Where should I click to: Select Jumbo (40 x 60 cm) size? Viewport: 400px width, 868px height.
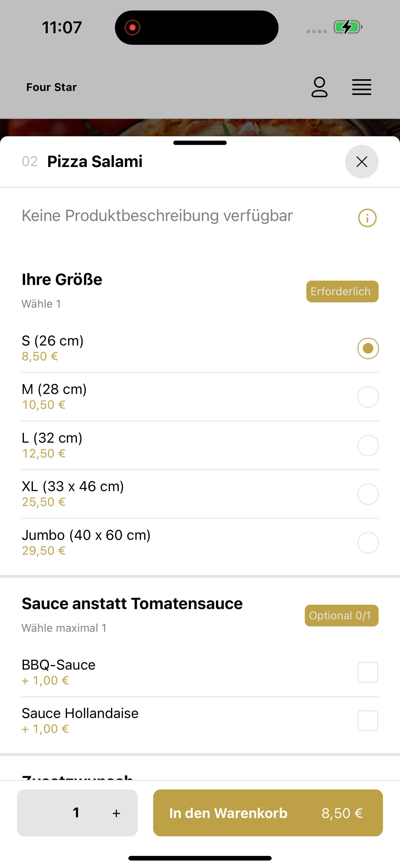tap(200, 543)
